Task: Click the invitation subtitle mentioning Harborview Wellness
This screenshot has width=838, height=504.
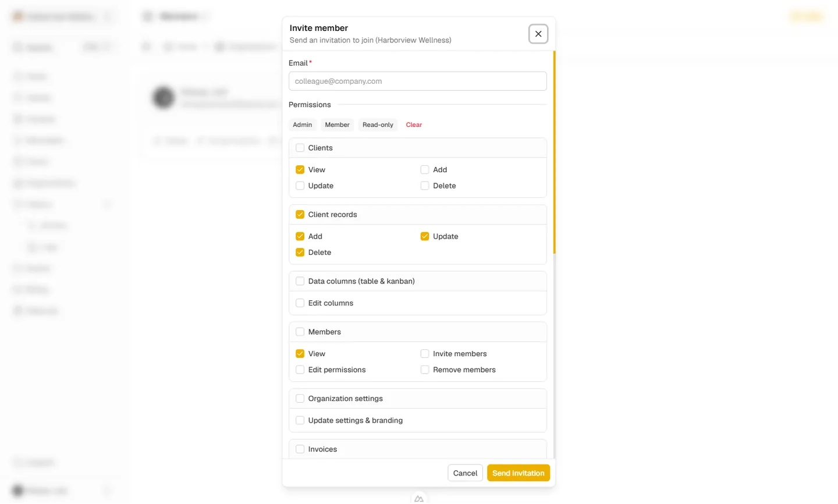Action: (x=370, y=40)
